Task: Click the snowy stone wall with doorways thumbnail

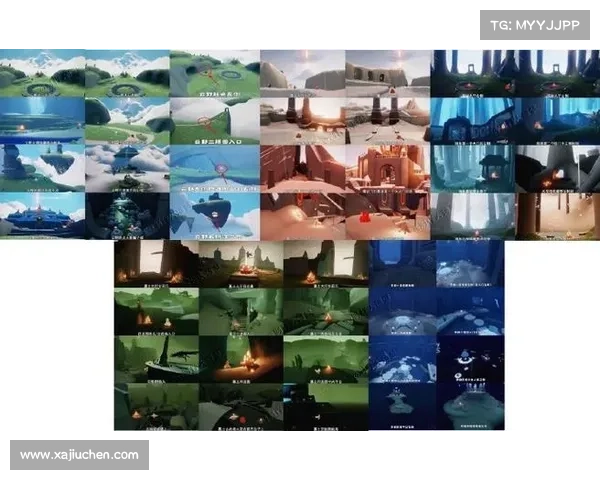Action: 389,72
